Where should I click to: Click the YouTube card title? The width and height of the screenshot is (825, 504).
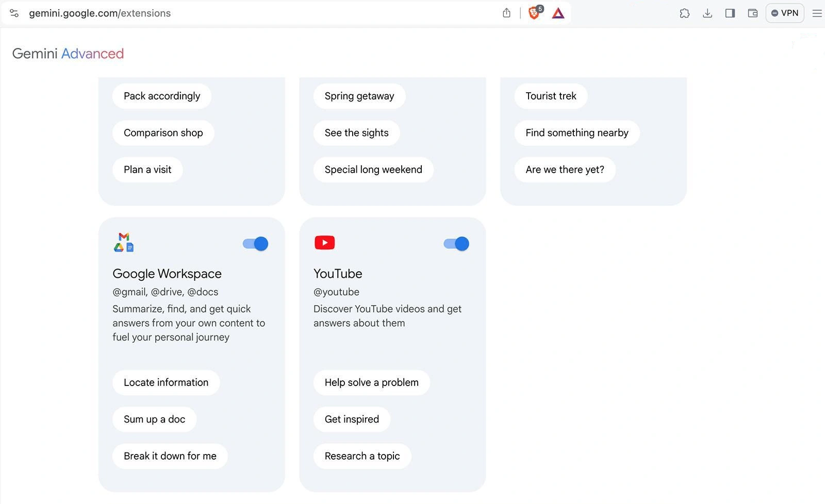click(x=338, y=274)
